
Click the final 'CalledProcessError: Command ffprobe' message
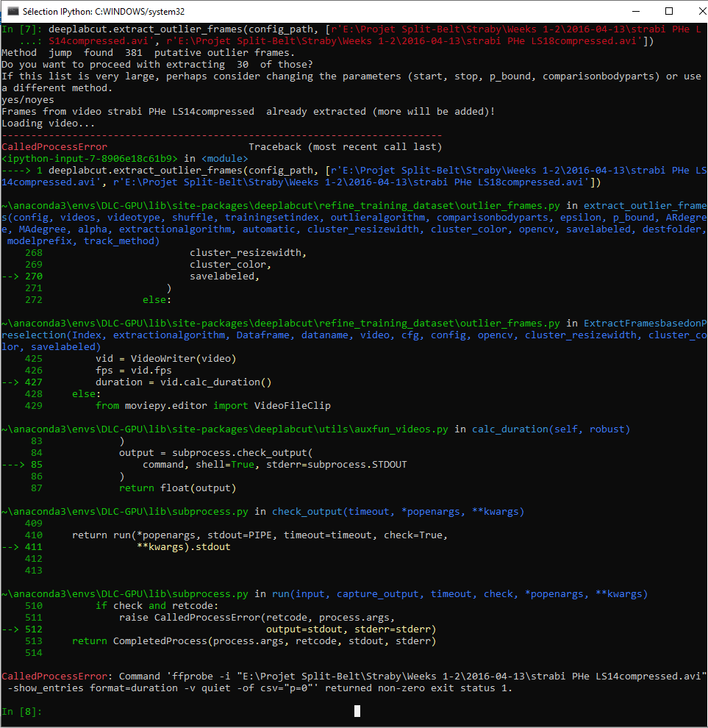click(x=354, y=682)
